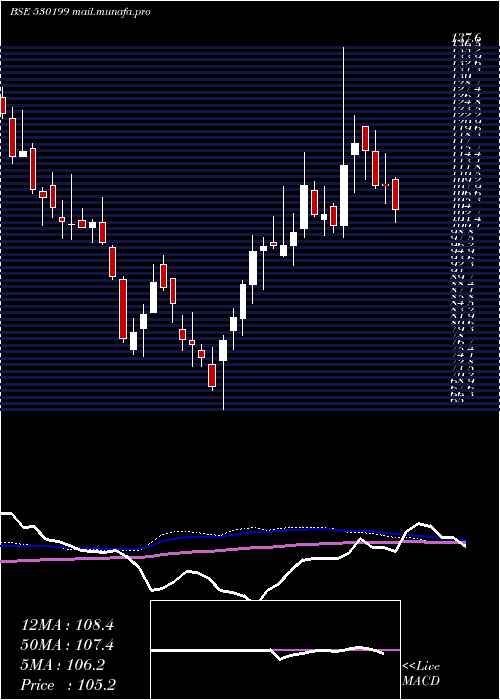Image resolution: width=500 pixels, height=700 pixels.
Task: Click the <<Live MACD label
Action: point(421,674)
